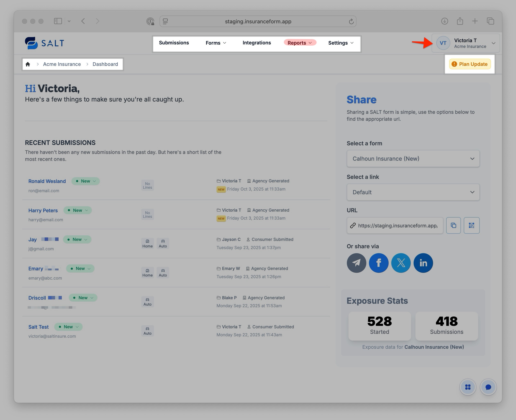The height and width of the screenshot is (420, 516).
Task: Open Harry Peters submission link
Action: pyautogui.click(x=43, y=210)
